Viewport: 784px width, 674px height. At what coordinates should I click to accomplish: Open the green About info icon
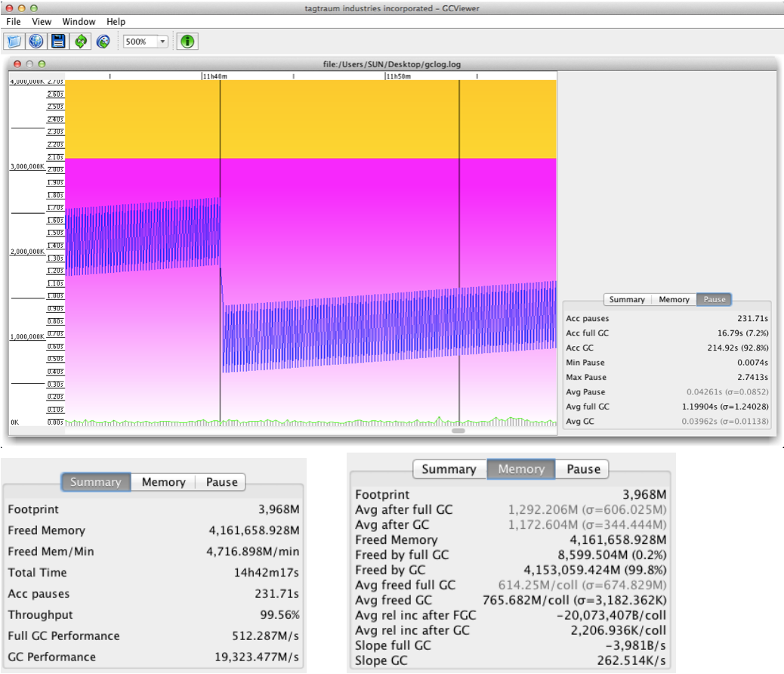click(x=187, y=42)
